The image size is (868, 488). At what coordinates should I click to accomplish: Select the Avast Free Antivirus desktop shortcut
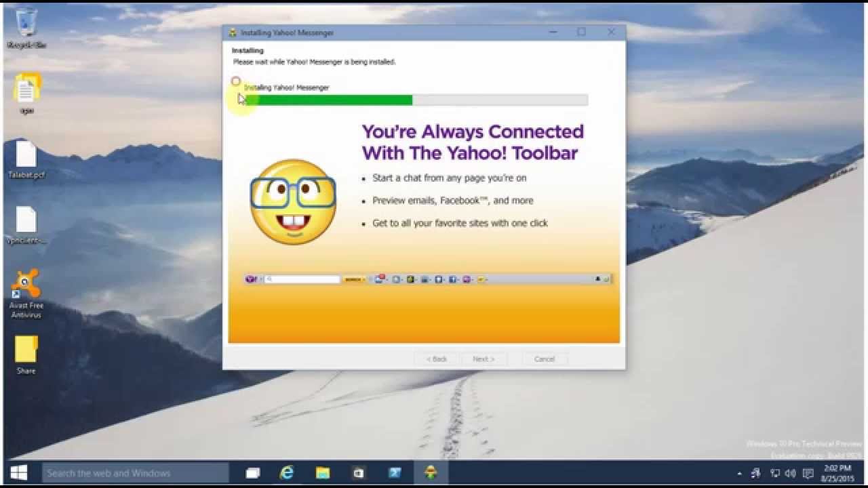click(26, 293)
